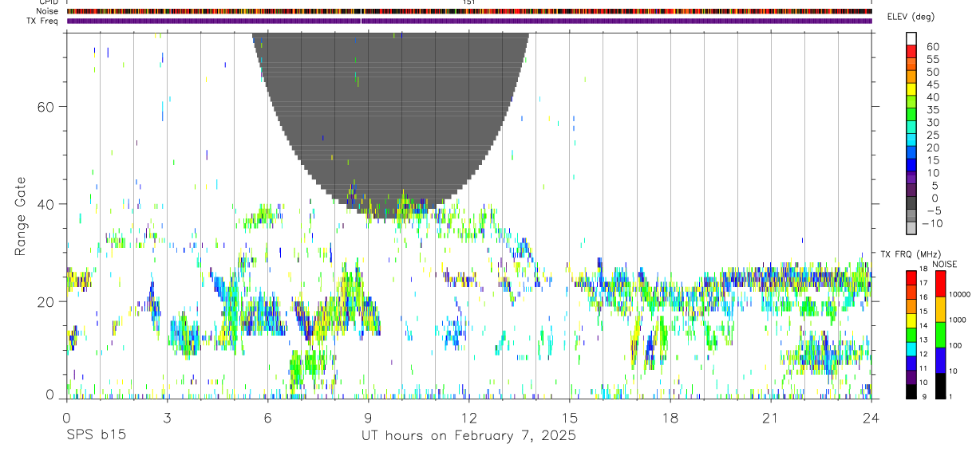This screenshot has height=452, width=980.
Task: Click the multicolored Noise strip above the plot
Action: pos(469,11)
